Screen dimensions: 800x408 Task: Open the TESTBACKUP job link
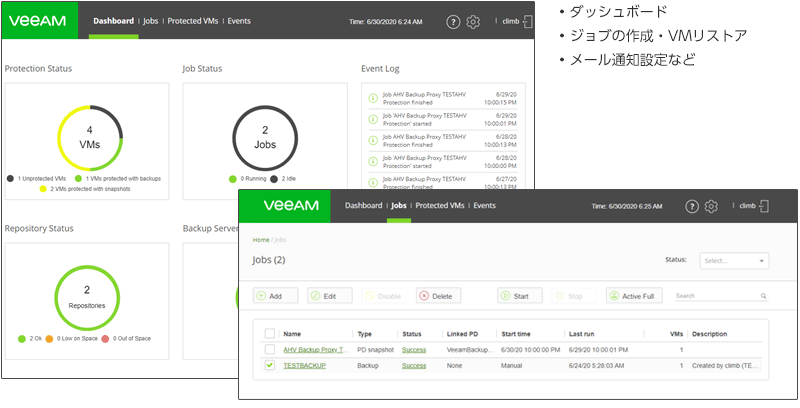point(305,366)
